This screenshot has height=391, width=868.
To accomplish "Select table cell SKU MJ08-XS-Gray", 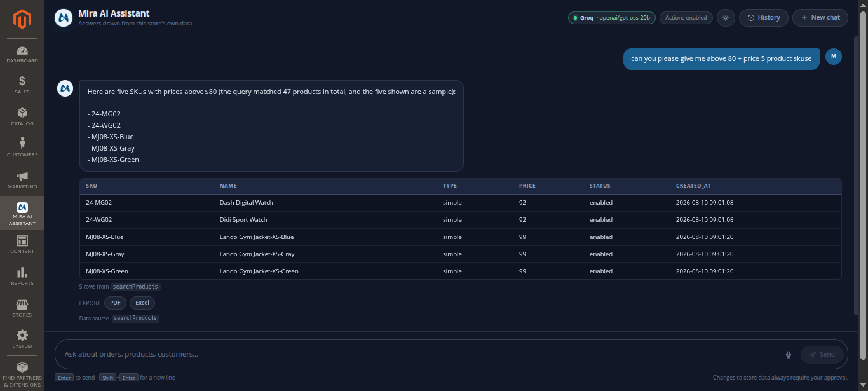I will tap(105, 254).
